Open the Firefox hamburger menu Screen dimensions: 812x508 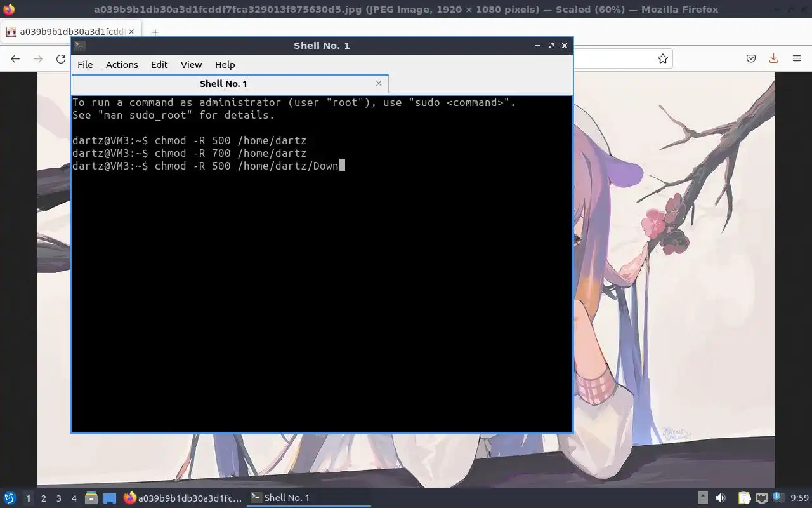pos(797,58)
